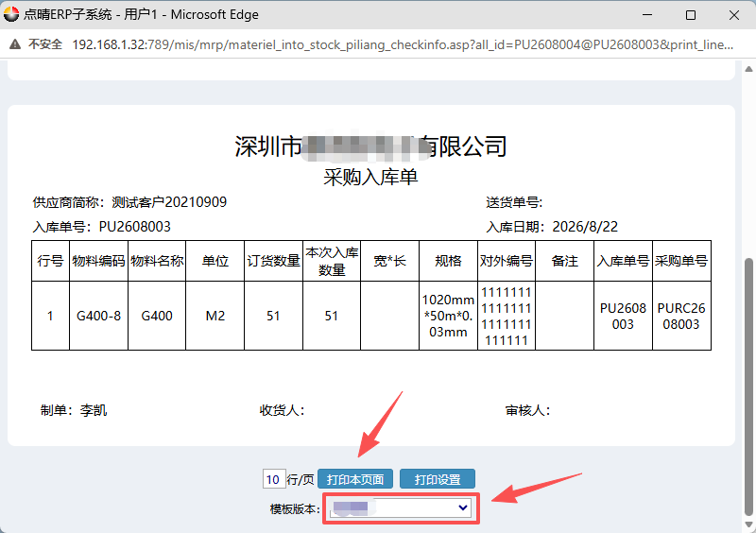Click the PURC2608003 purchase order cell
Viewport: 756px width, 533px height.
(681, 316)
